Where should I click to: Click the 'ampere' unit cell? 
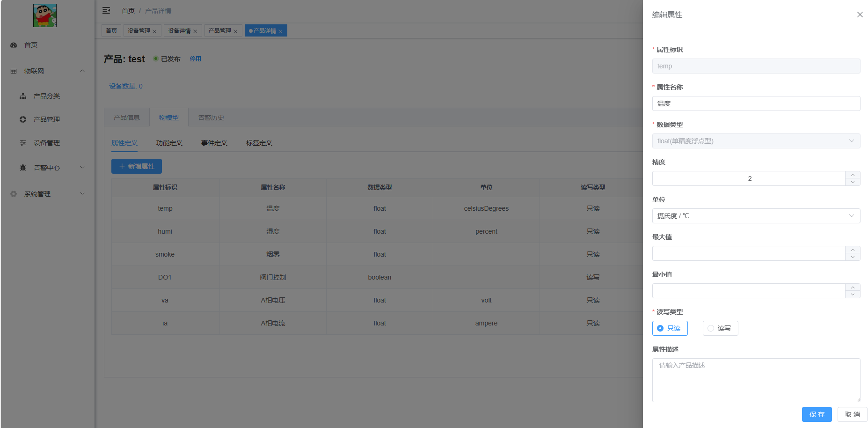(486, 323)
